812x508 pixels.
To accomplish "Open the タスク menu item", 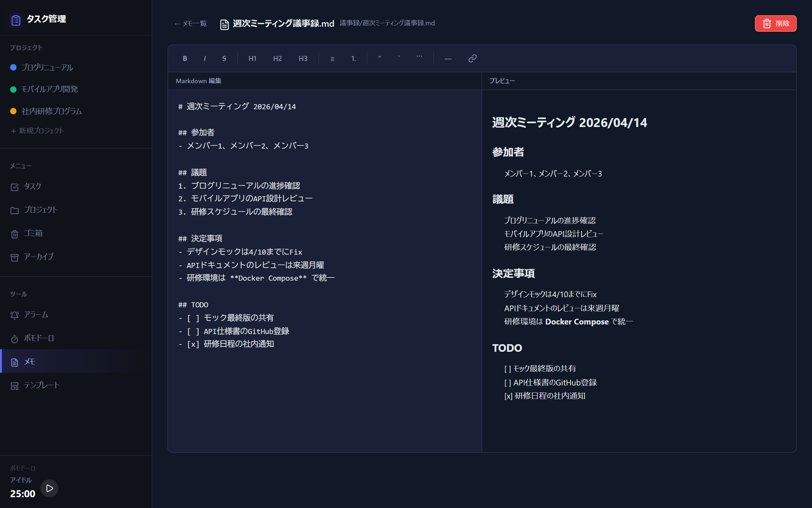I will pyautogui.click(x=76, y=186).
